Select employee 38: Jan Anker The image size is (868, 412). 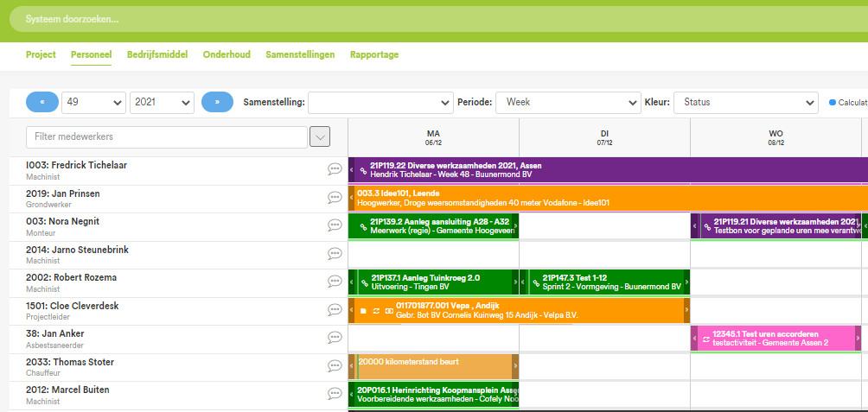point(55,333)
